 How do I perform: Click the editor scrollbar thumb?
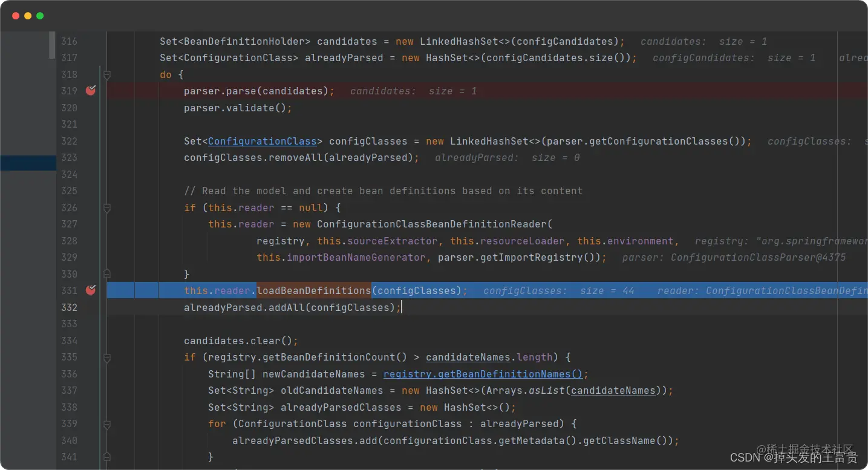[52, 45]
